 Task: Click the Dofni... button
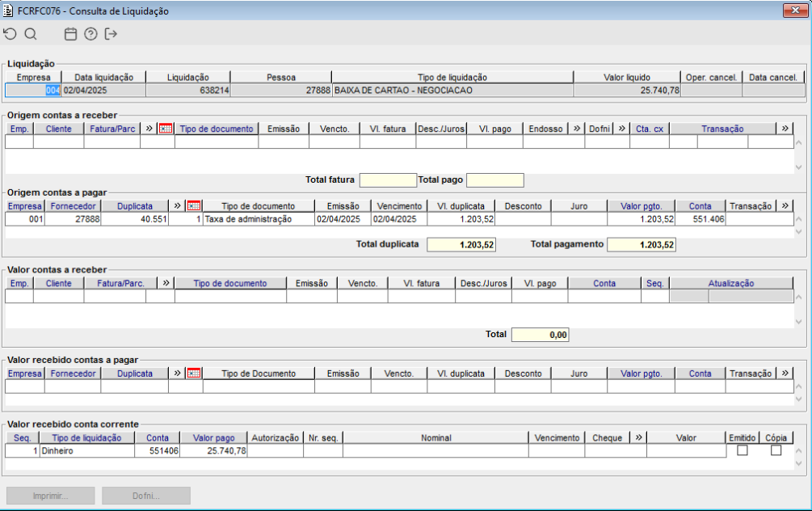(x=146, y=496)
